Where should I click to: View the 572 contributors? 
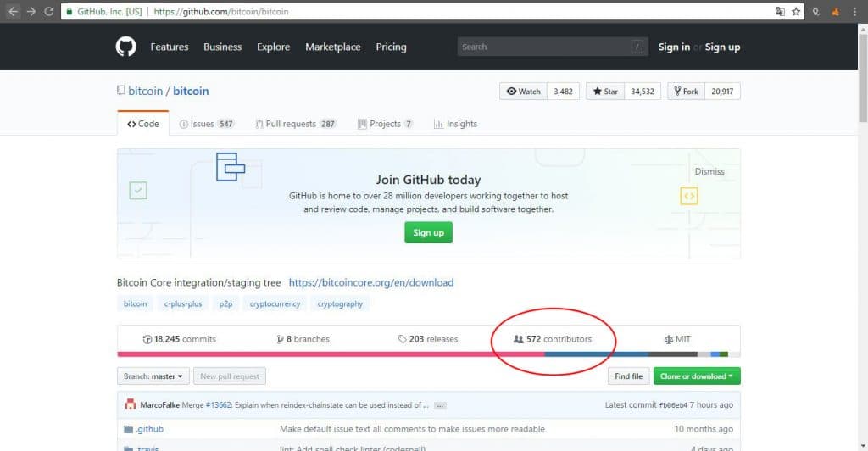(x=553, y=339)
